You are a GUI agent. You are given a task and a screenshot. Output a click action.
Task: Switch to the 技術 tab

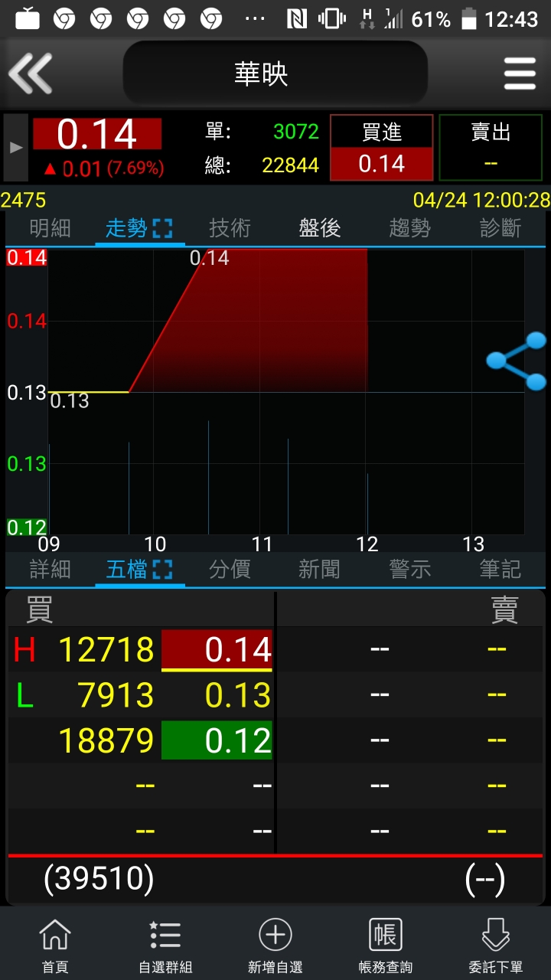(230, 228)
